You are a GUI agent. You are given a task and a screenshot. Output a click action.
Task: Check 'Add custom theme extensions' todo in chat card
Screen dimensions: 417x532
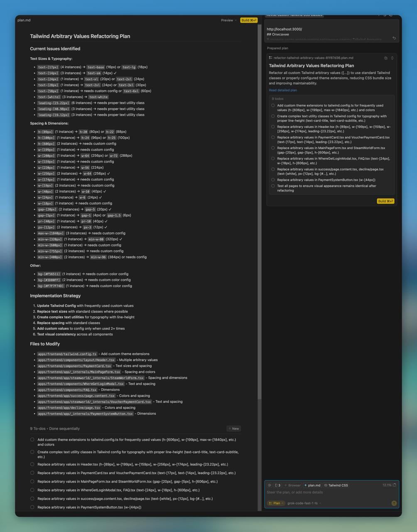tap(273, 106)
